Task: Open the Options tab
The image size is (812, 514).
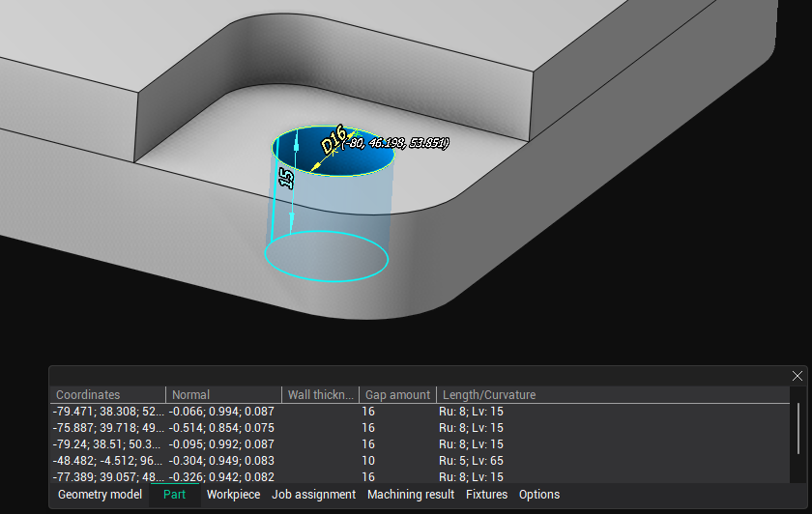Action: click(538, 495)
